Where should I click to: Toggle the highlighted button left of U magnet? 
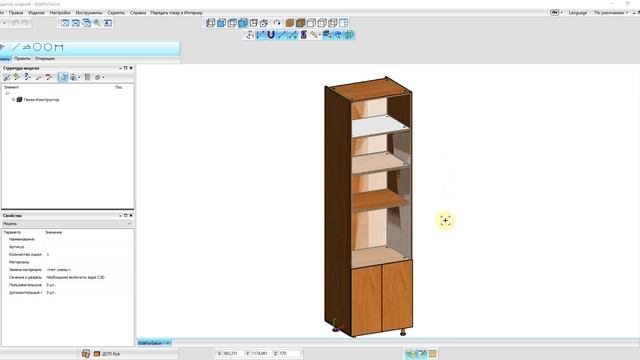pyautogui.click(x=260, y=35)
